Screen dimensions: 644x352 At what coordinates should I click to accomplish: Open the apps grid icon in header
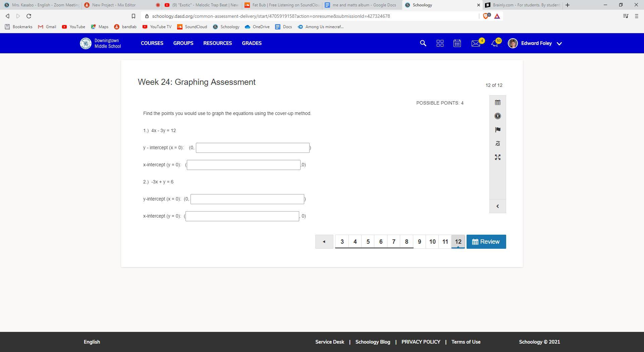440,43
